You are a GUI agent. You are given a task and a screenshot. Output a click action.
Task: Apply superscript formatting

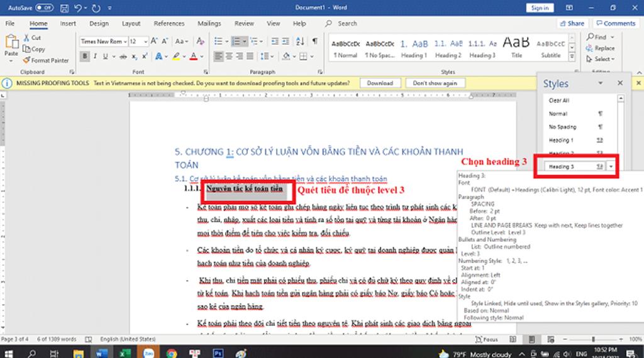coord(145,57)
